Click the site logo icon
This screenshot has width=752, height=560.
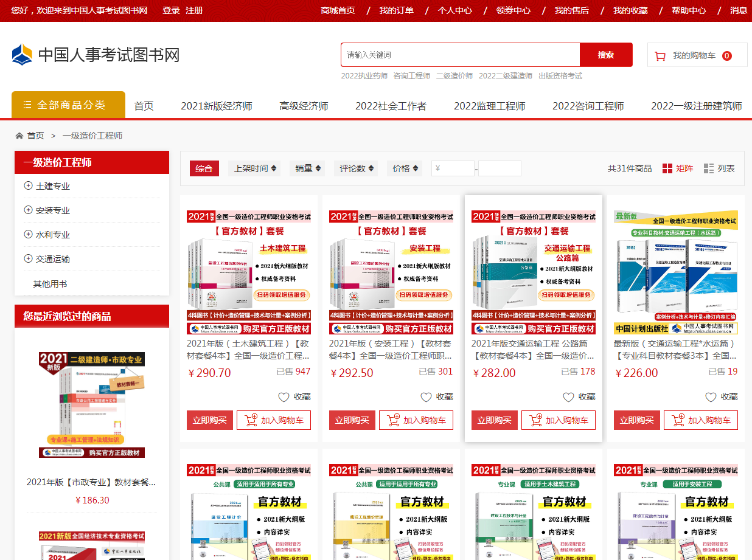click(x=22, y=55)
